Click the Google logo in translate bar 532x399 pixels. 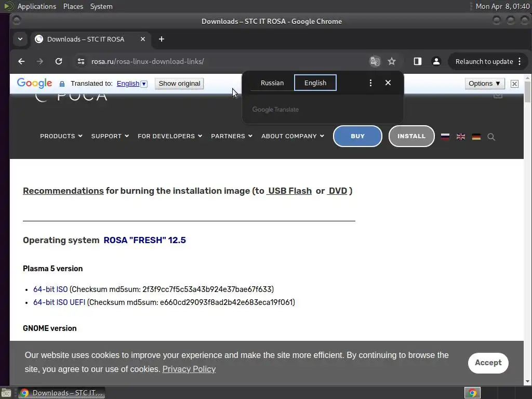(x=35, y=83)
